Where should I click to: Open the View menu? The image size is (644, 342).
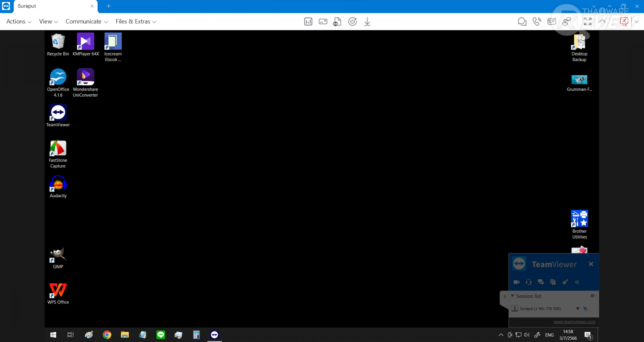tap(48, 22)
